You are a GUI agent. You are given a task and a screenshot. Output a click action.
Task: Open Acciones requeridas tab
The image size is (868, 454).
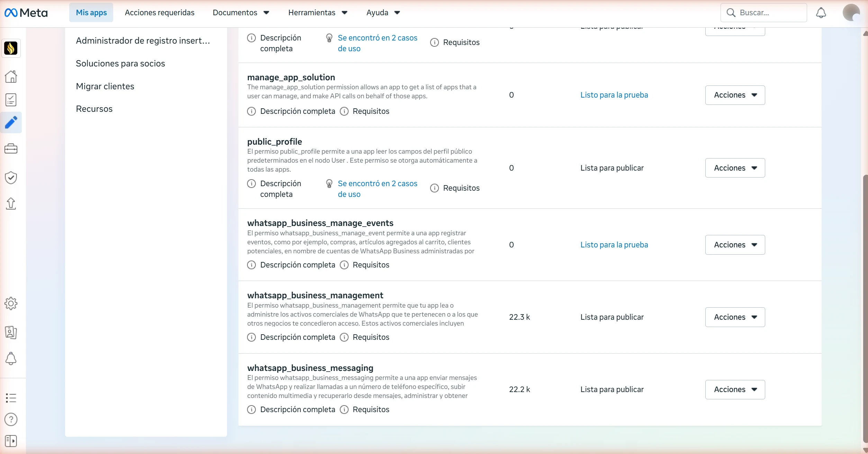pyautogui.click(x=160, y=13)
